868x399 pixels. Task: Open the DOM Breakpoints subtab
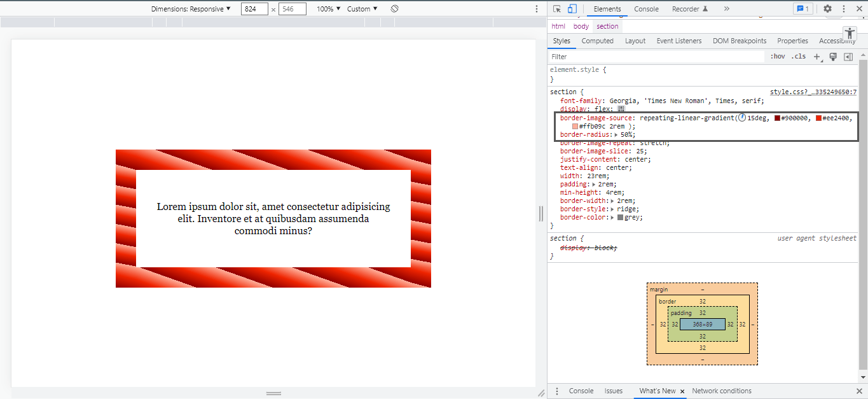(740, 41)
